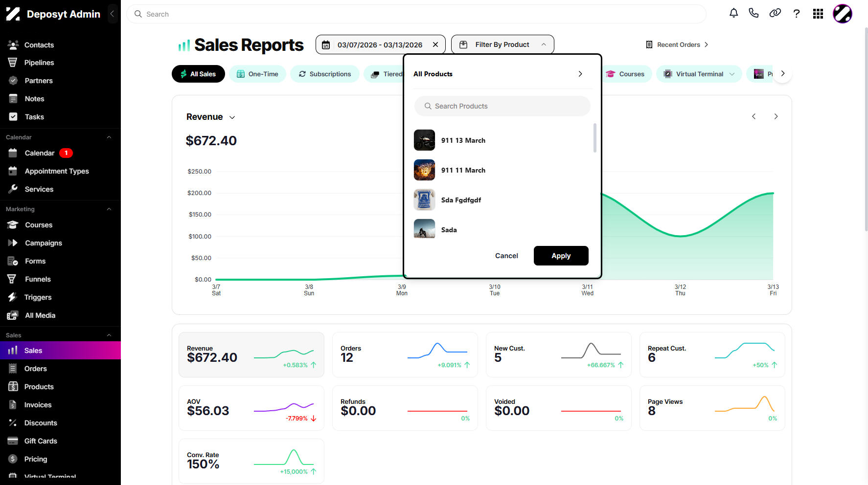Viewport: 868px width, 485px height.
Task: Select Sales in the sidebar
Action: [x=60, y=351]
